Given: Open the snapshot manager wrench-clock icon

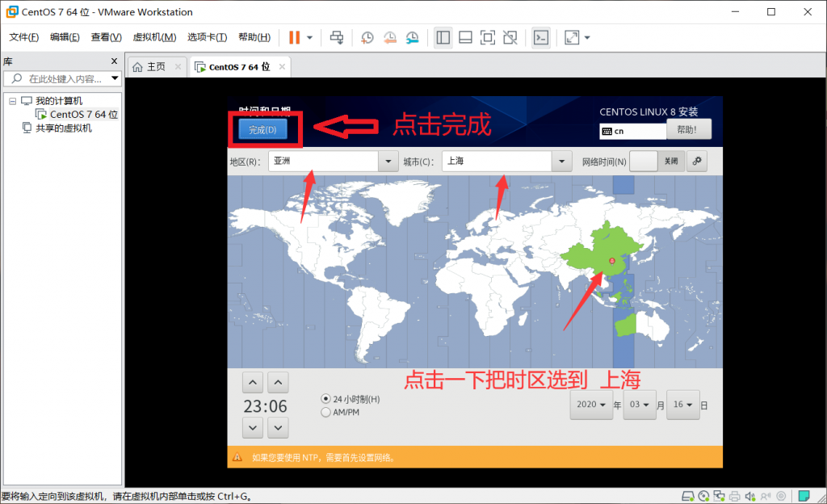Looking at the screenshot, I should [x=413, y=37].
